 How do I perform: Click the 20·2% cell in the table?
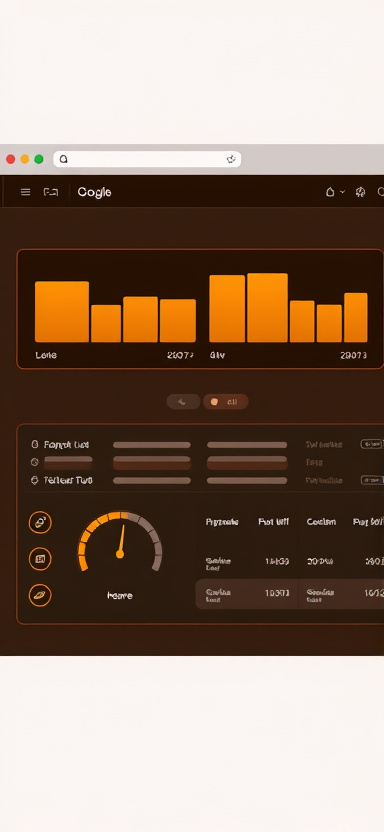tap(320, 561)
